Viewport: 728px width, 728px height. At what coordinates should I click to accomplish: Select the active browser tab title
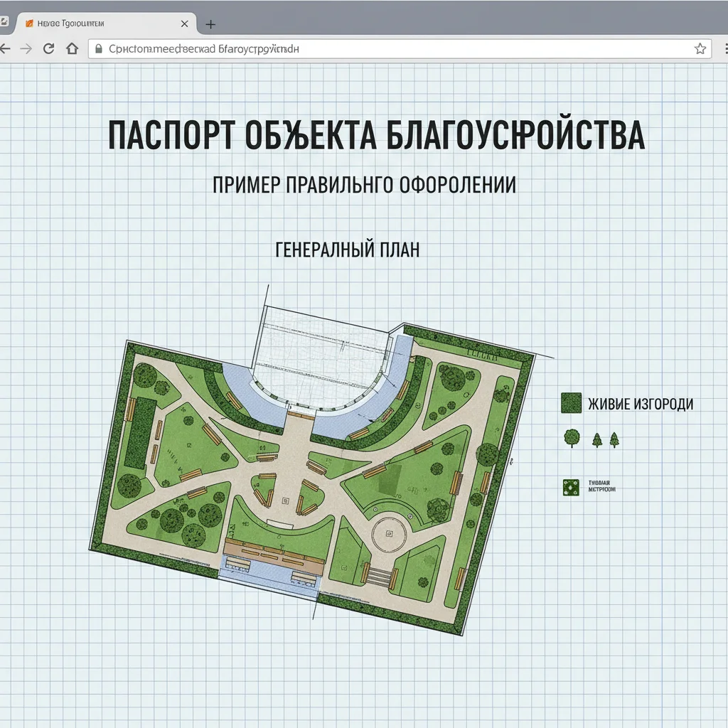[70, 23]
